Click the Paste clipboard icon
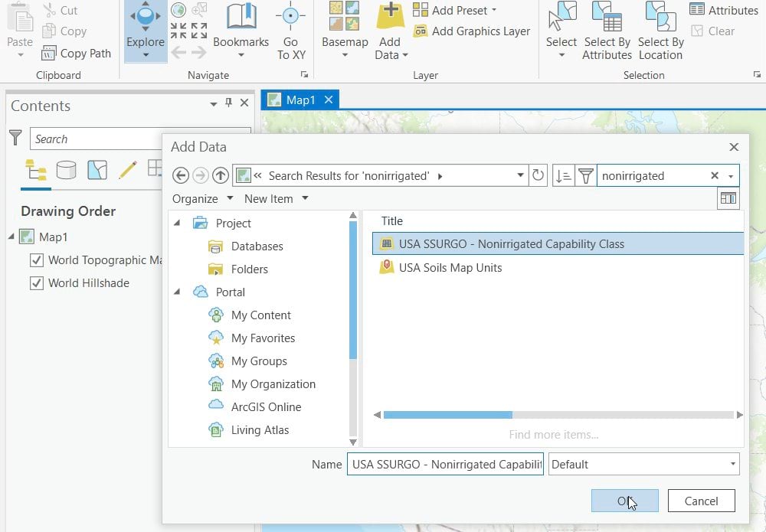 pos(20,18)
